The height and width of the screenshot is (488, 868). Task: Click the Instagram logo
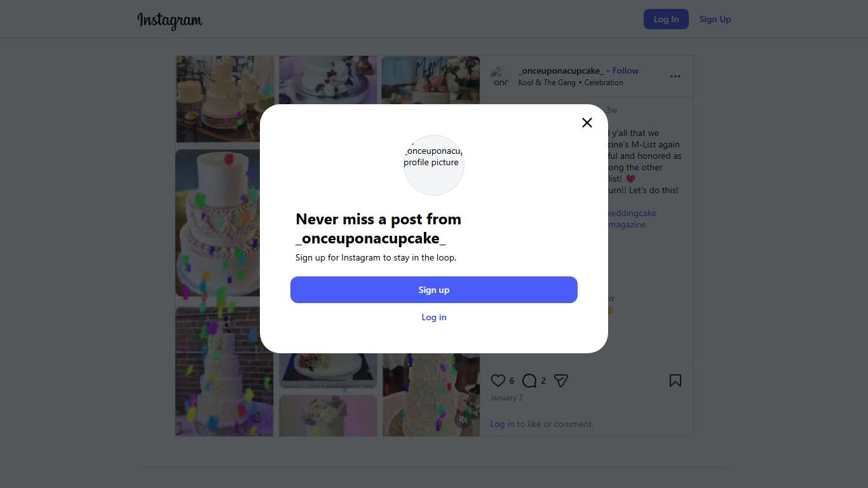coord(170,20)
